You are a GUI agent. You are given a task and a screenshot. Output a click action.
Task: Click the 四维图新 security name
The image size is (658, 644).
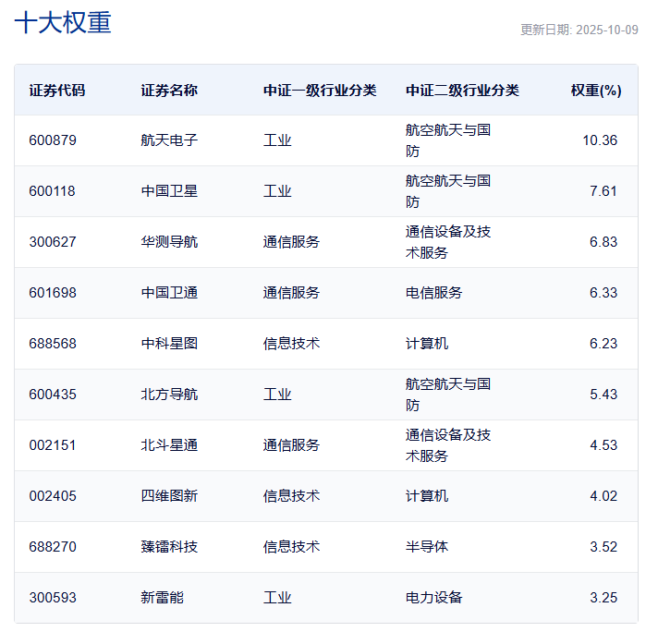click(169, 496)
